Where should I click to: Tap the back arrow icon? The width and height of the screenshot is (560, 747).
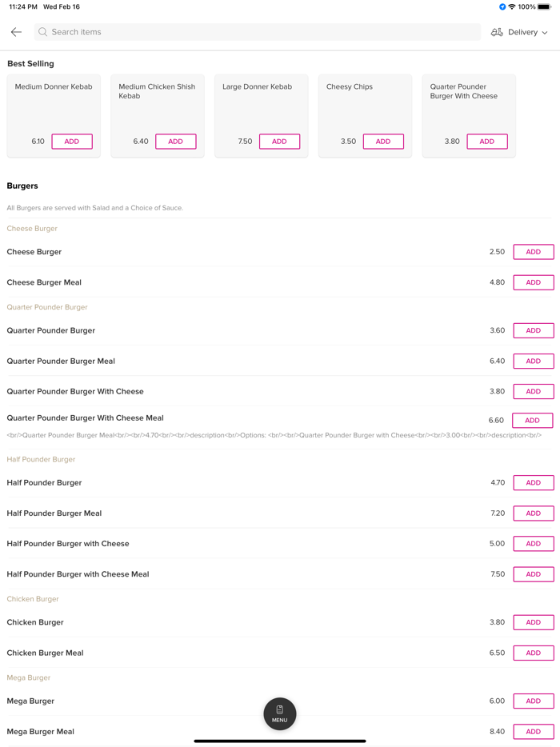click(x=16, y=32)
